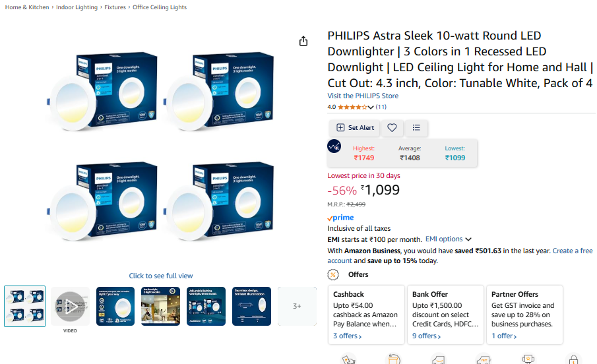Open the list icon next to heart

click(x=416, y=127)
